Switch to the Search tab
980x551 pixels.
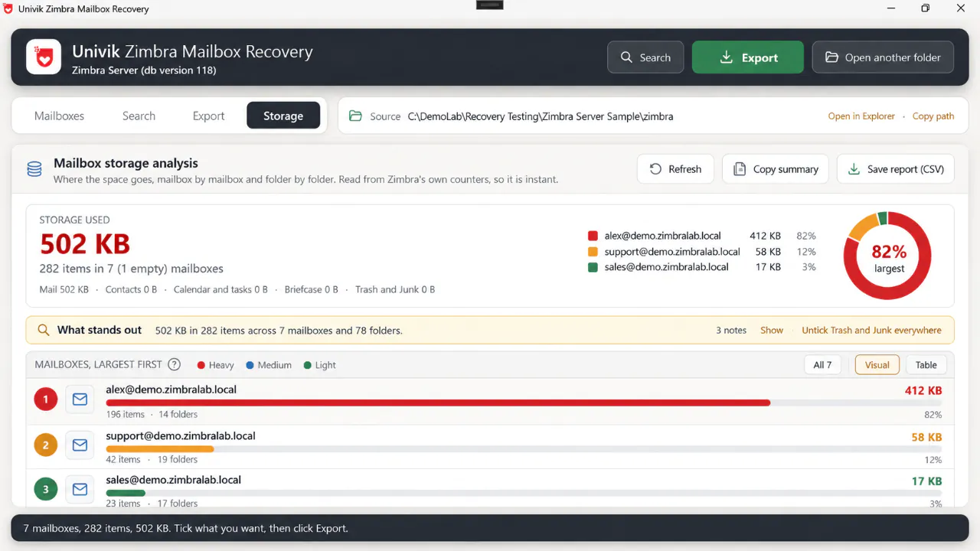click(x=139, y=116)
